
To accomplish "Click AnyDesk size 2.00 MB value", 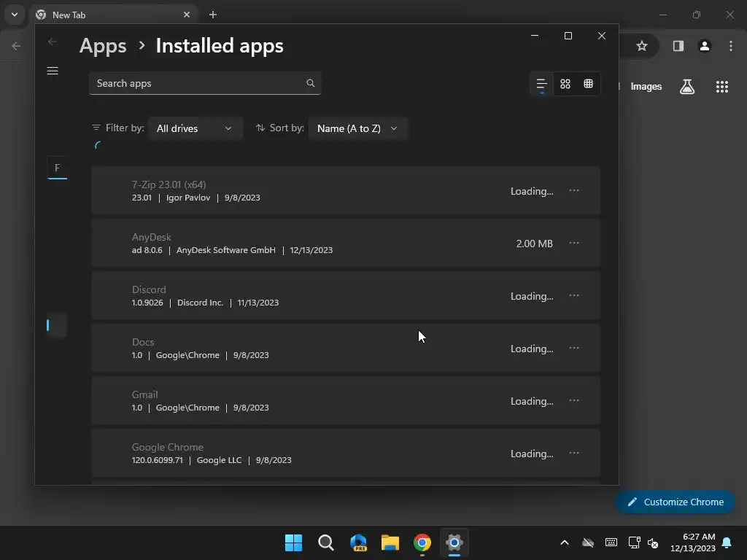I will (535, 244).
